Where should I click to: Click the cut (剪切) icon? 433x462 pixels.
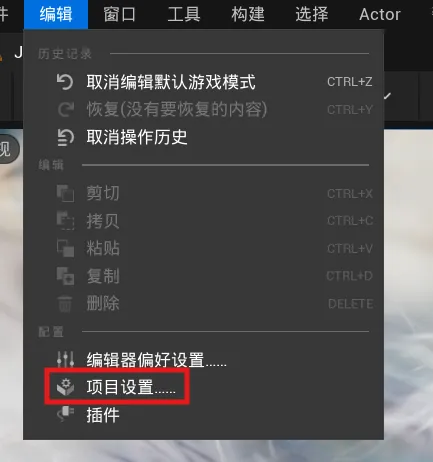[x=65, y=193]
